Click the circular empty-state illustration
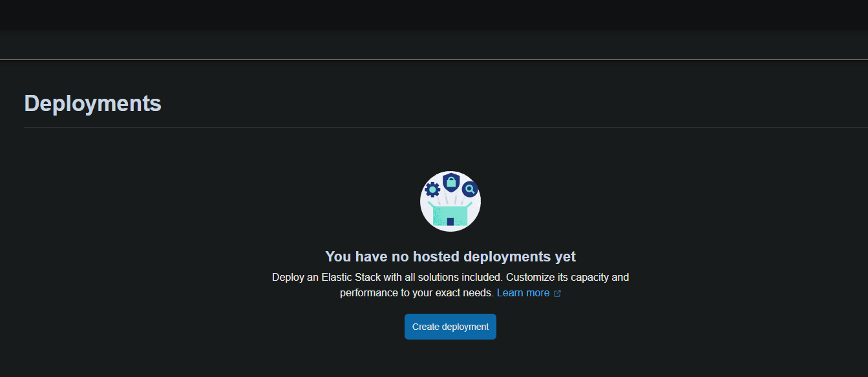The width and height of the screenshot is (868, 377). tap(450, 201)
